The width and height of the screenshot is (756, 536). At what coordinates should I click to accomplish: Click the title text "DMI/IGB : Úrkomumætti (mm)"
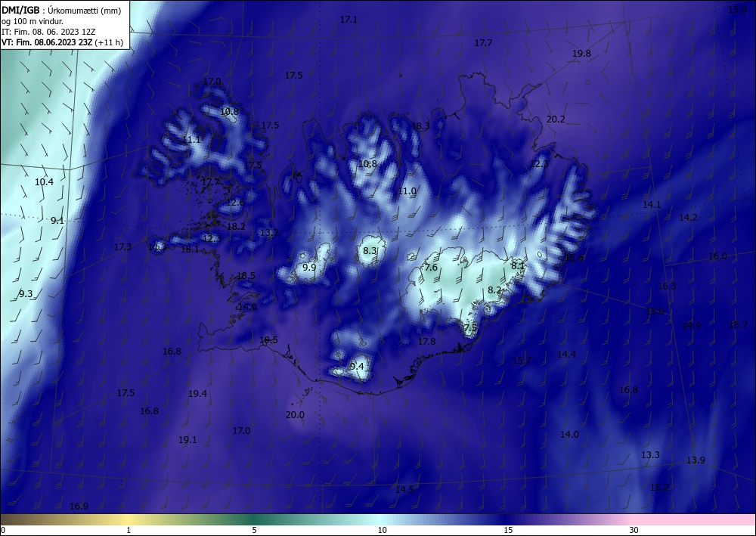61,11
